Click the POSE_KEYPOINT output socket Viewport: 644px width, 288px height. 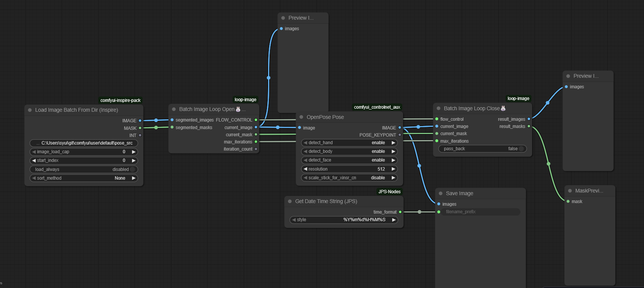coord(400,135)
